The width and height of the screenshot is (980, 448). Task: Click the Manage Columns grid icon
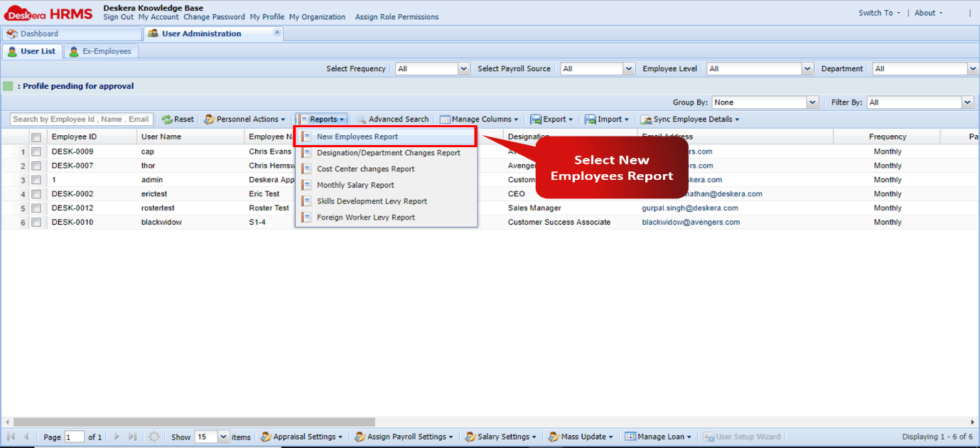point(445,119)
